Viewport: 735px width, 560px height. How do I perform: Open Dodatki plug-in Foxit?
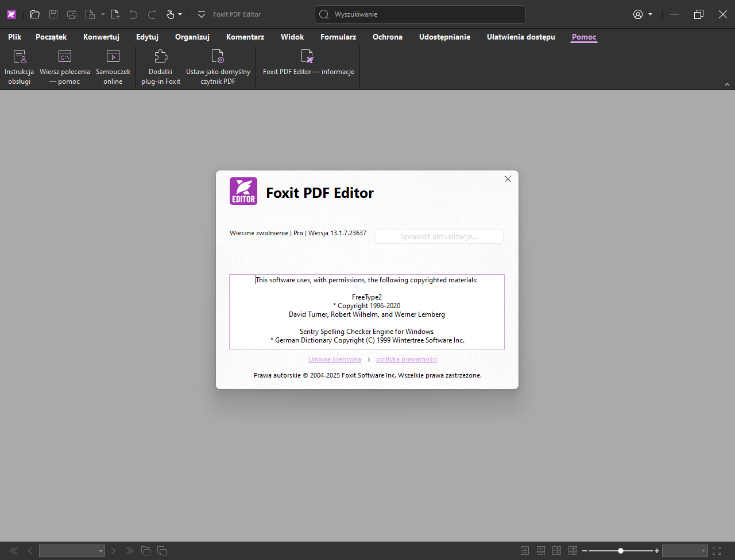161,67
